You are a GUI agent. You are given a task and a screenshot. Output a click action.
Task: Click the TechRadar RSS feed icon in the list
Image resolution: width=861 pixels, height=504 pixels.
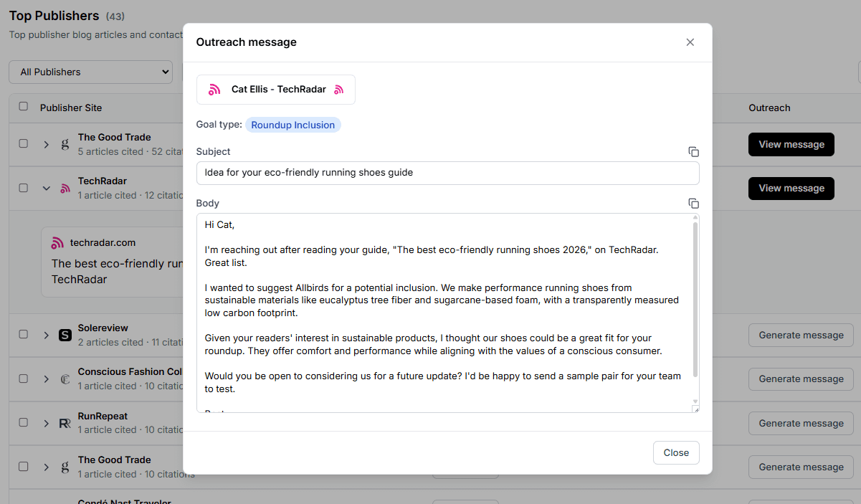65,187
